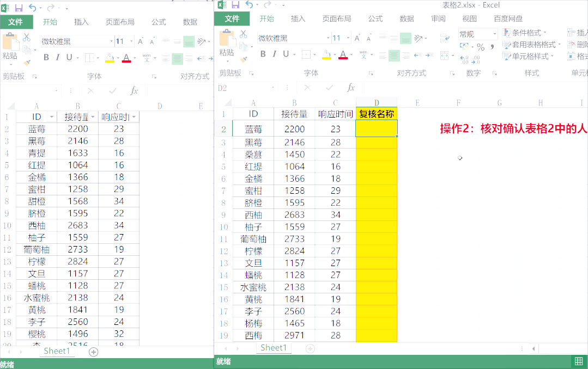Click Sheet1 tab in left window
This screenshot has width=588, height=369.
pos(57,351)
